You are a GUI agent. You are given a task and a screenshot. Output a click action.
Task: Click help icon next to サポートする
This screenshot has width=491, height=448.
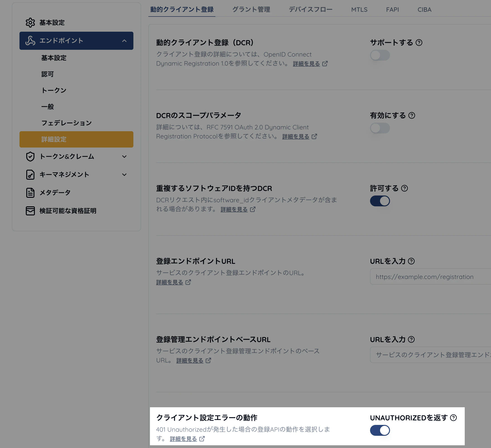pyautogui.click(x=419, y=43)
